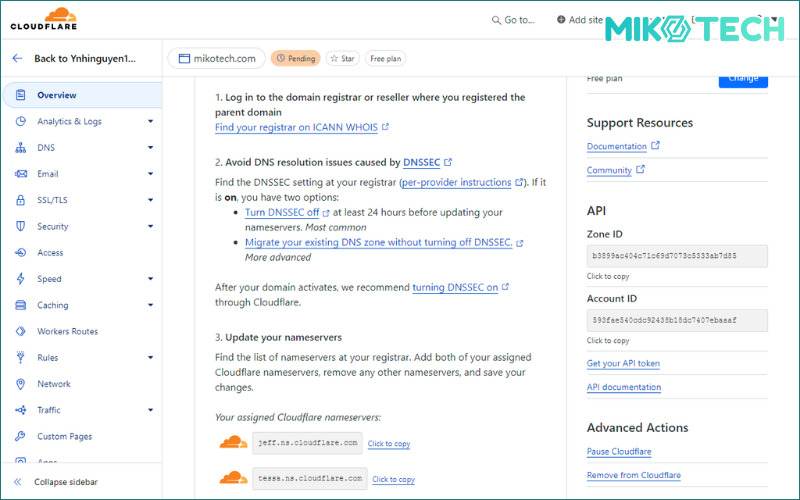Screen dimensions: 800x500
Task: Open the Turn DNSSEC off link
Action: [282, 212]
